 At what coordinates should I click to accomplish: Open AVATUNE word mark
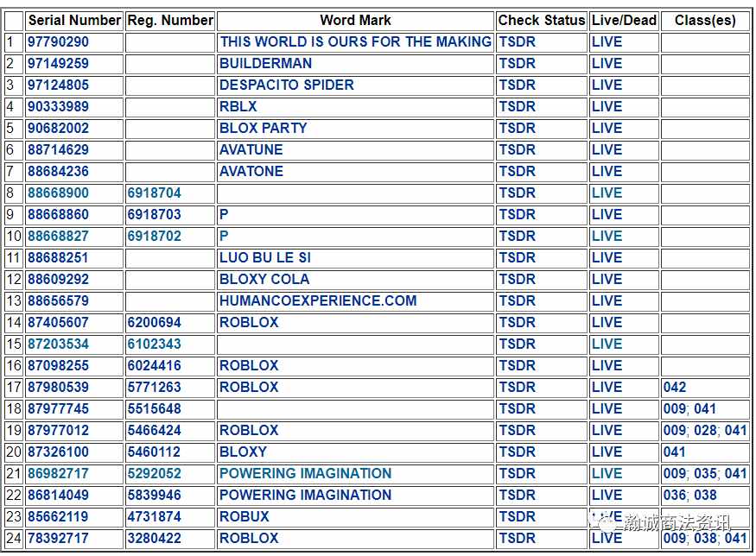pos(251,150)
